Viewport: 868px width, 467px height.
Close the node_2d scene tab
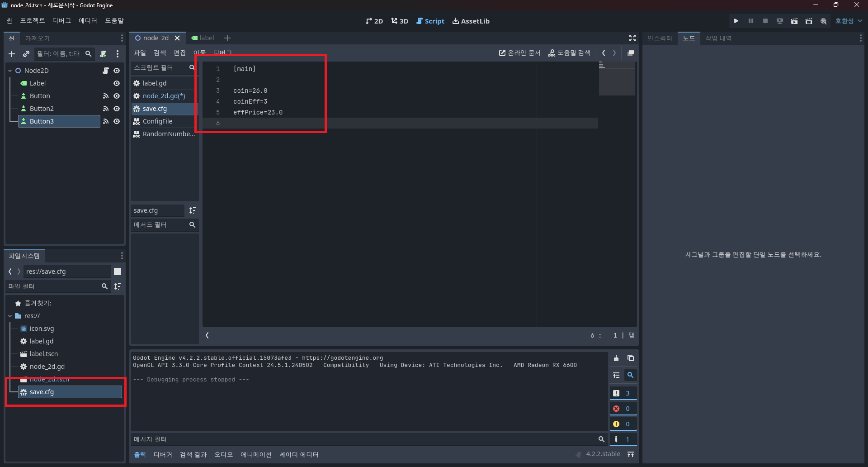pos(177,38)
